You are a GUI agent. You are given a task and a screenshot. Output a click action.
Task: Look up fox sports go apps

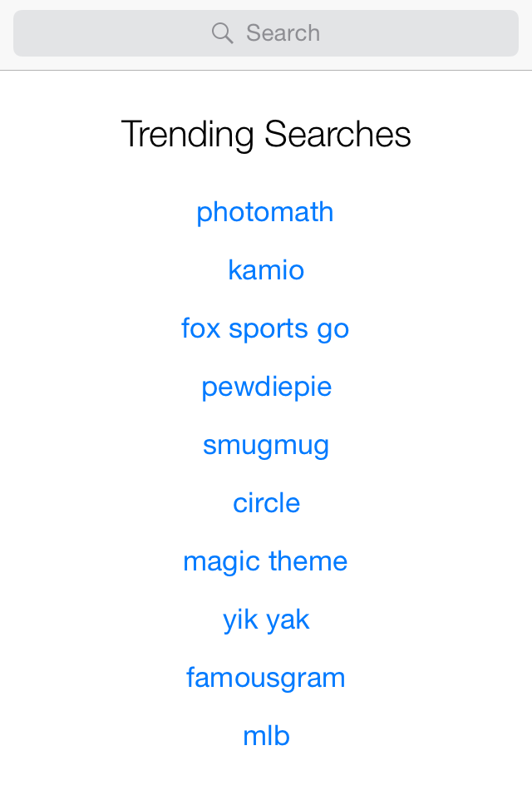[x=265, y=328]
